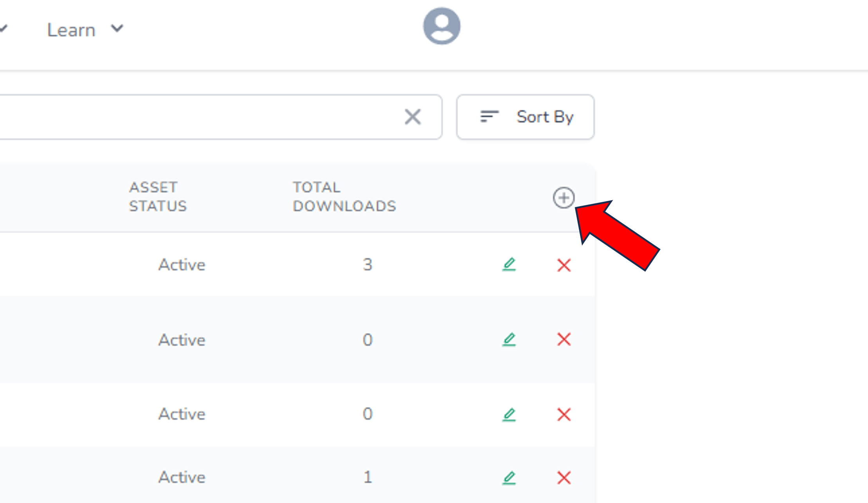Click the edit icon for first Active row
This screenshot has height=503, width=868.
(509, 265)
